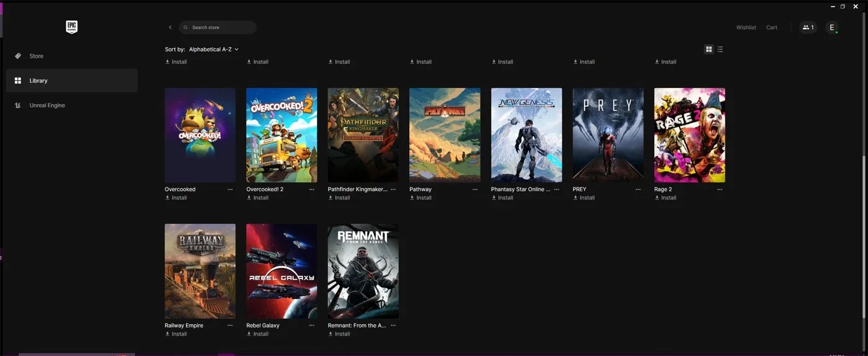Install PREY

point(584,198)
